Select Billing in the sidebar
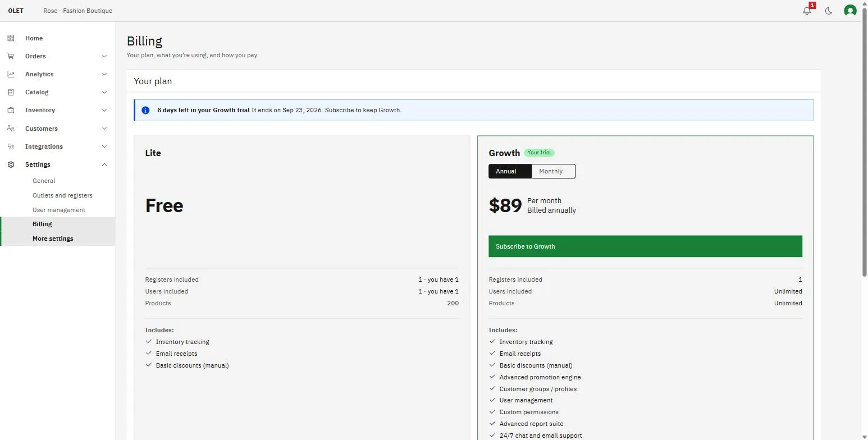Screen dimensions: 868x440 coord(57,224)
